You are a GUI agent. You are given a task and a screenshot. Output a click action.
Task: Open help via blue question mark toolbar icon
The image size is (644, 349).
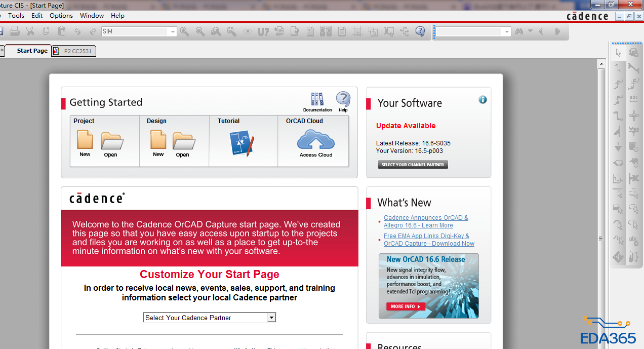[420, 31]
